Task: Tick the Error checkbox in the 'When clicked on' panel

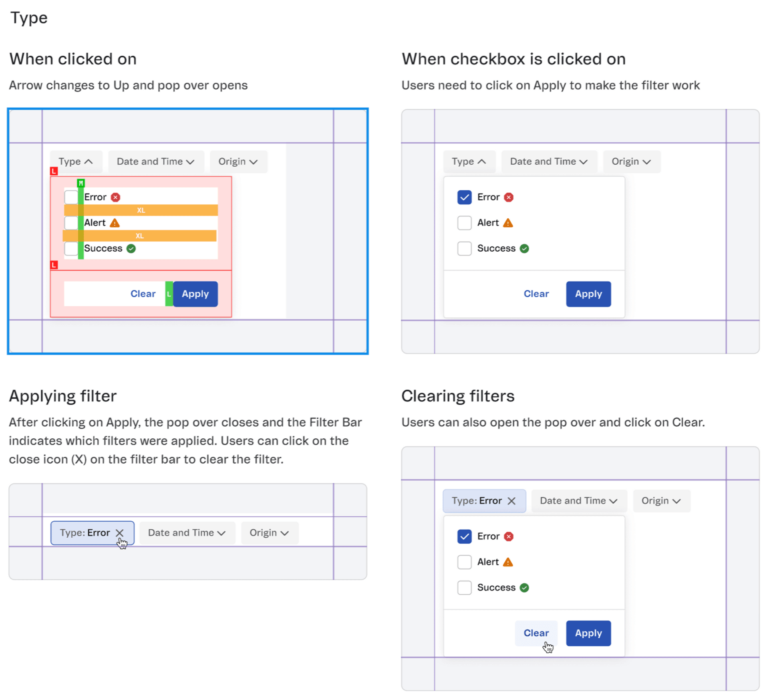Action: point(71,197)
